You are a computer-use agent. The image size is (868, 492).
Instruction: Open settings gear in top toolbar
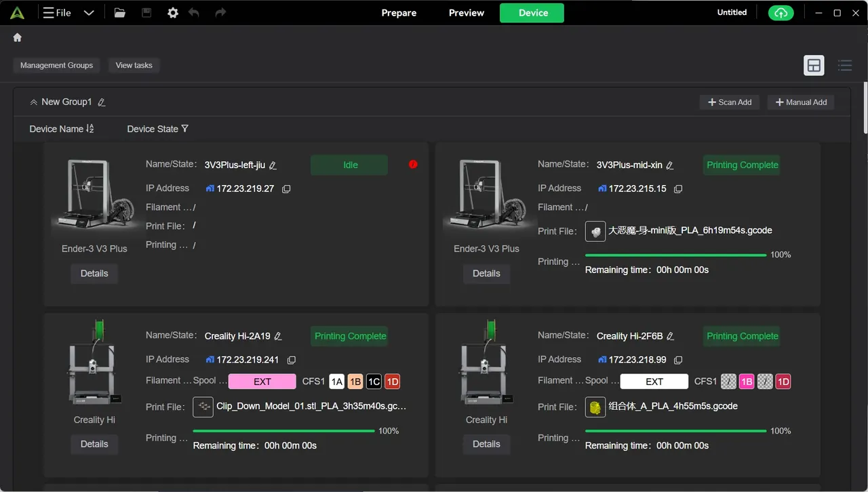tap(173, 13)
